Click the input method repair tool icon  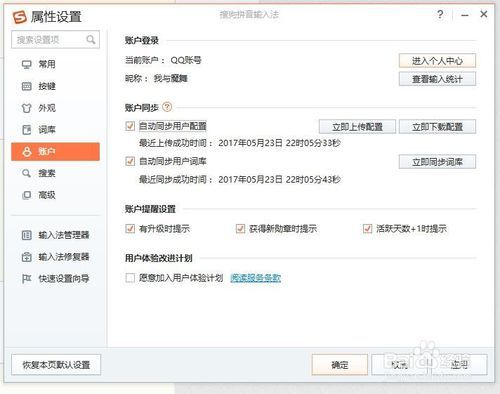(26, 257)
